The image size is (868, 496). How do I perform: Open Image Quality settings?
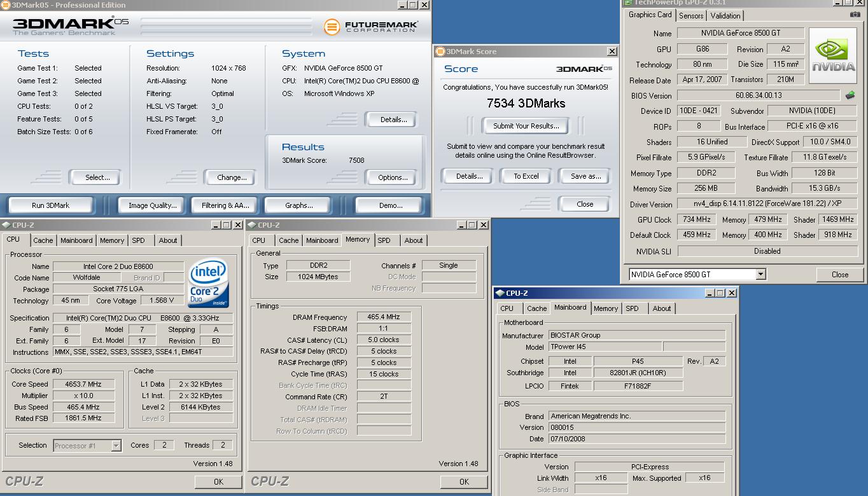pyautogui.click(x=152, y=205)
